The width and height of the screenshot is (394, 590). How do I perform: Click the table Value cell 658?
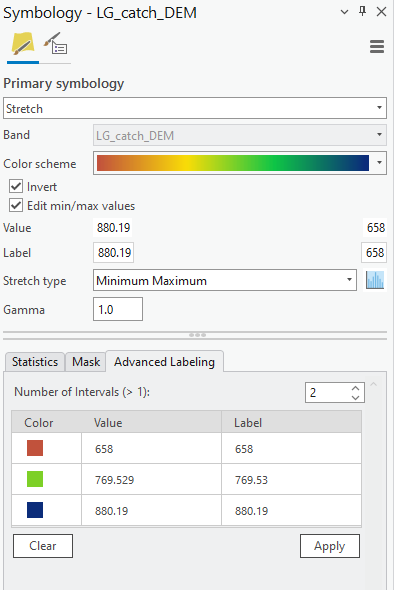point(151,448)
